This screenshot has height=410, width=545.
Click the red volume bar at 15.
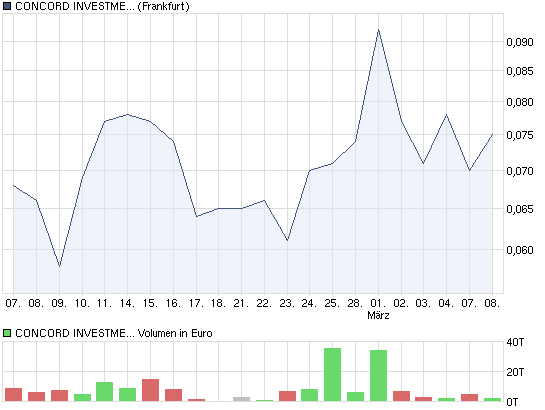pyautogui.click(x=151, y=390)
